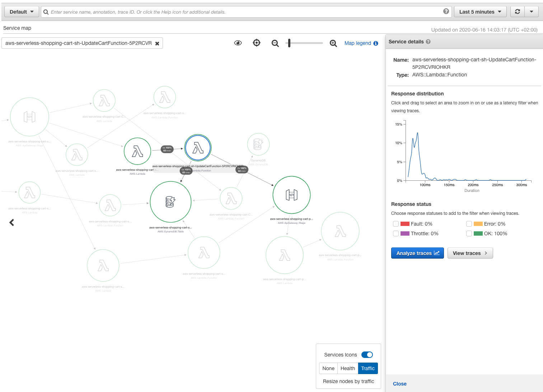Screen dimensions: 543x392
Task: Click the refresh icon button
Action: [518, 12]
